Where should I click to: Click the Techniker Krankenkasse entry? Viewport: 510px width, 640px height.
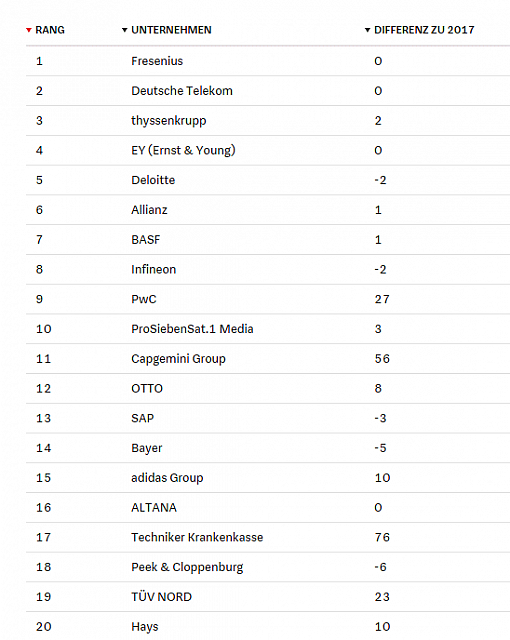[x=197, y=537]
